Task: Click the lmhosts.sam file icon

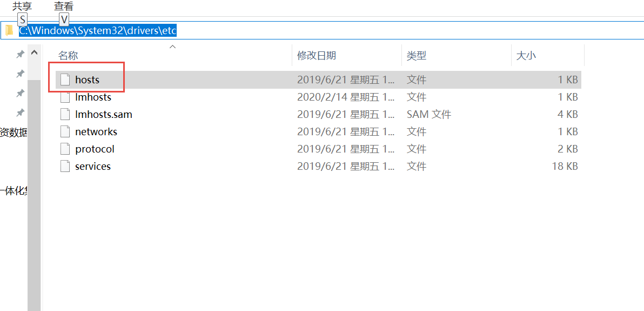Action: (65, 115)
